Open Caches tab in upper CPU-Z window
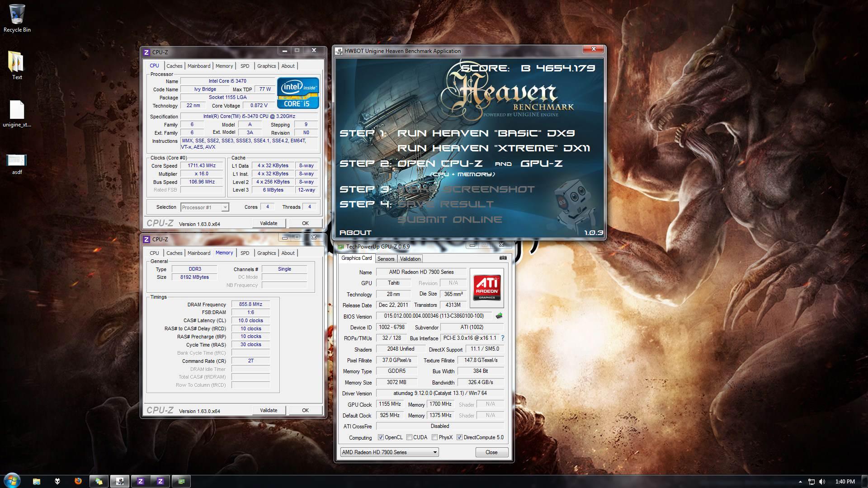 (174, 66)
